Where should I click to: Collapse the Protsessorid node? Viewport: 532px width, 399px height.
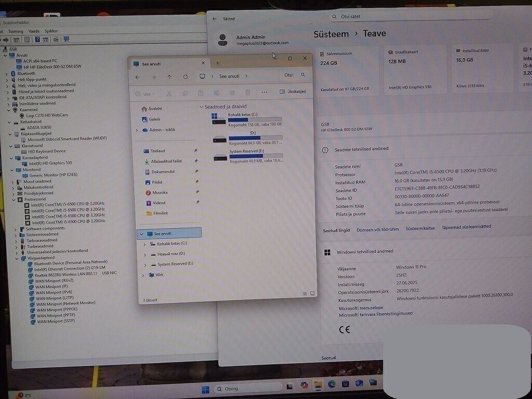coord(14,200)
